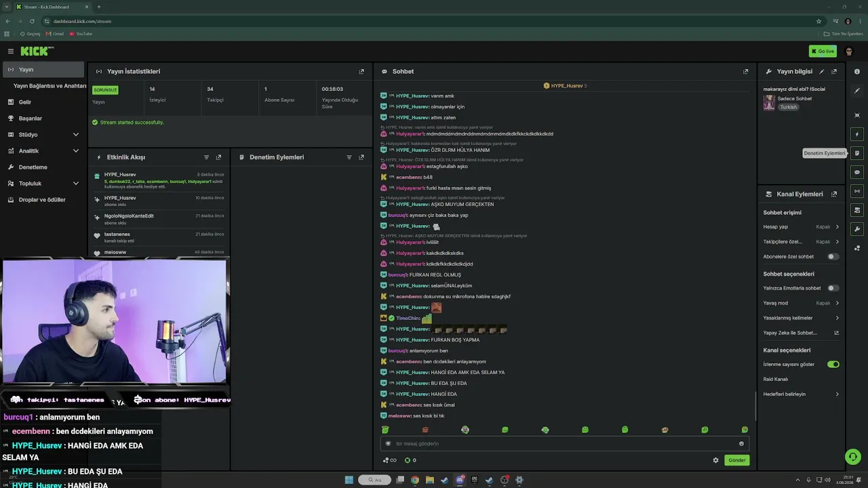The width and height of the screenshot is (868, 488).
Task: Pop out the Kanal Eylemleri panel
Action: pyautogui.click(x=834, y=194)
